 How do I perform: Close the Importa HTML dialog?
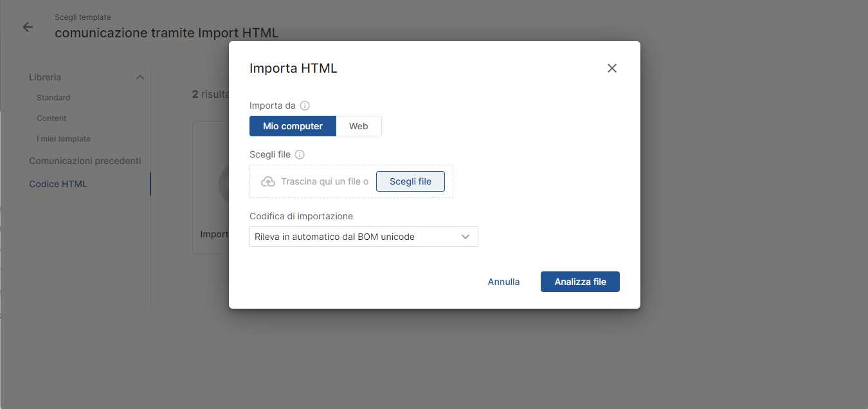pos(612,68)
